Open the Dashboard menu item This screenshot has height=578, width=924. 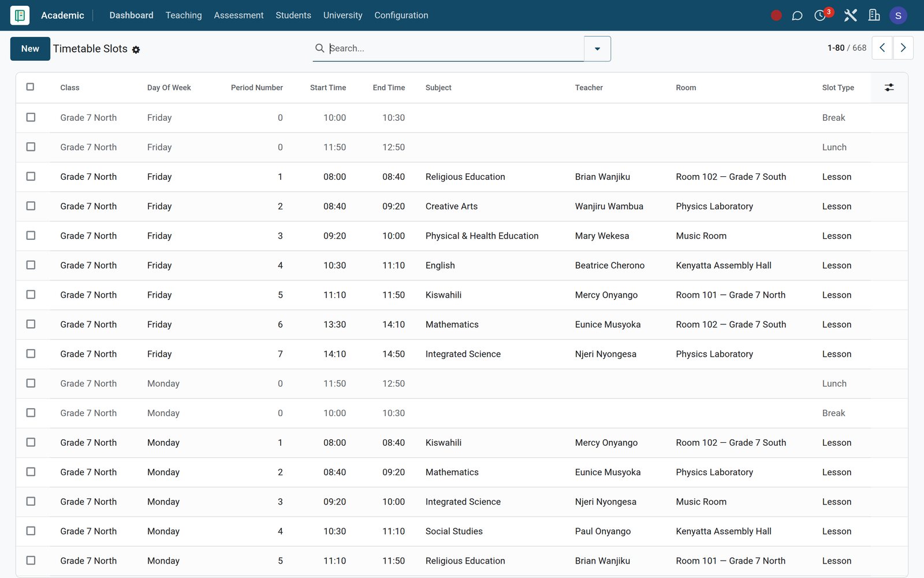131,15
